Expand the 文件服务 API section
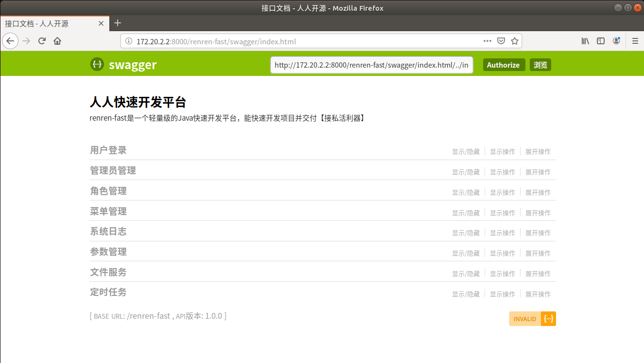The width and height of the screenshot is (644, 363). 108,272
